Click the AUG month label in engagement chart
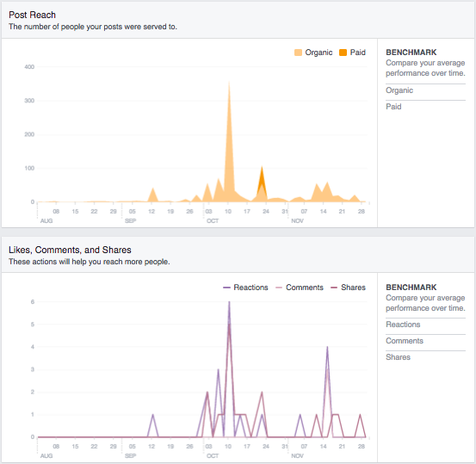 click(x=46, y=455)
